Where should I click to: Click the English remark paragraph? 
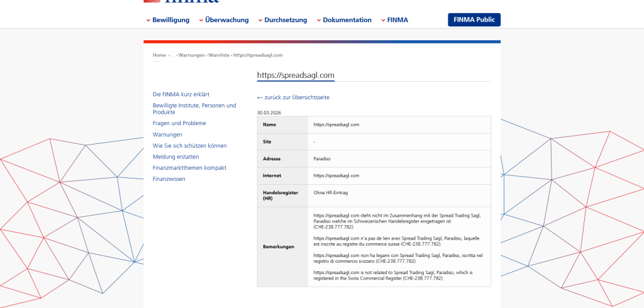click(x=393, y=275)
